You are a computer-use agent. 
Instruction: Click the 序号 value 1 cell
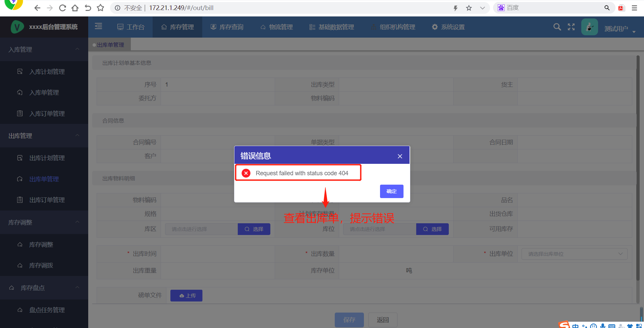tap(218, 85)
